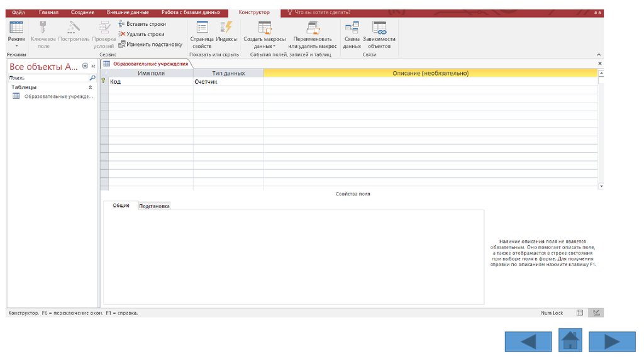Viewport: 644px width, 361px height.
Task: Open Схема данных relationships
Action: pyautogui.click(x=352, y=35)
